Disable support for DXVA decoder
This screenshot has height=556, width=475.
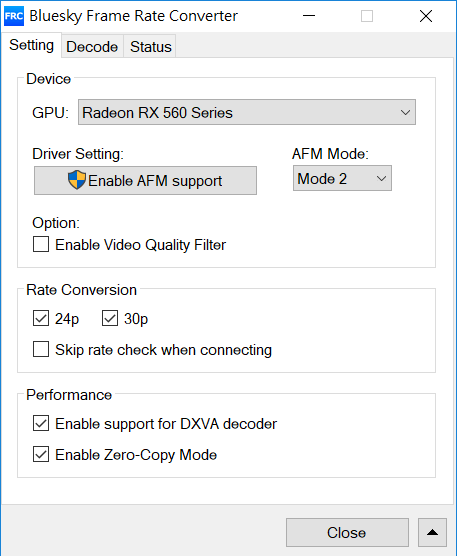coord(41,423)
